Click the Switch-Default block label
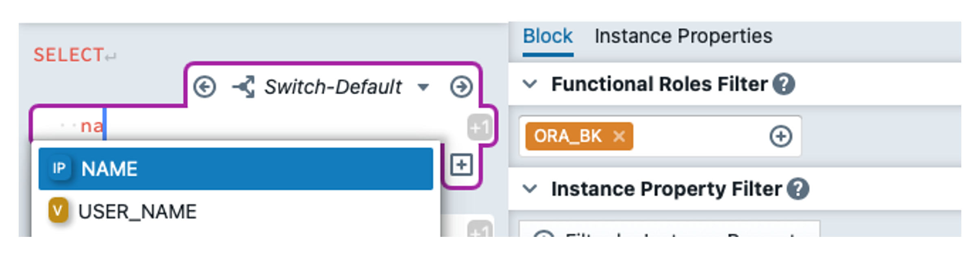This screenshot has height=258, width=980. tap(333, 87)
